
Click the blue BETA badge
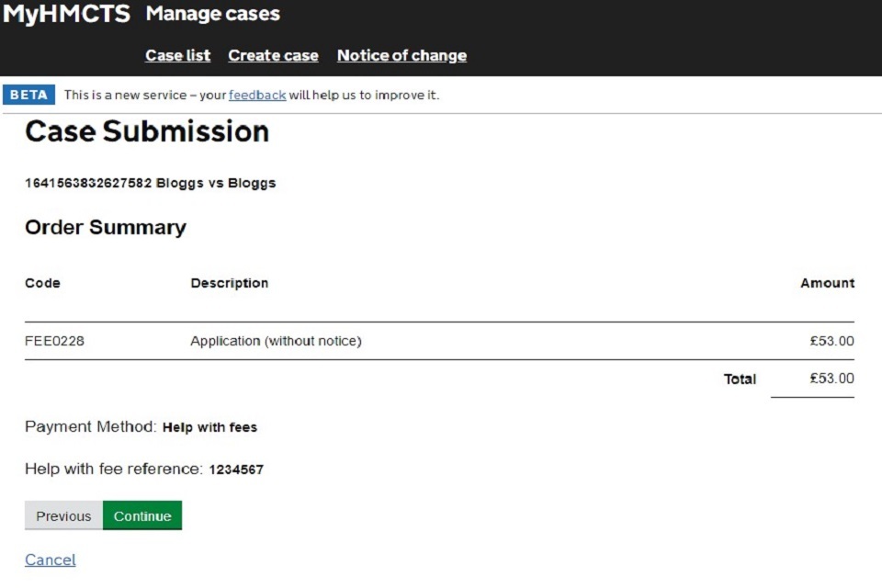[28, 96]
